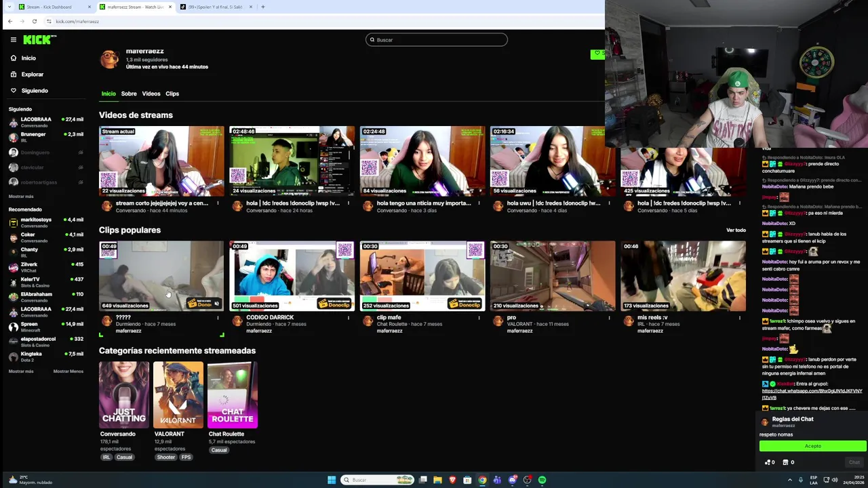
Task: Click the browser back arrow
Action: (10, 21)
